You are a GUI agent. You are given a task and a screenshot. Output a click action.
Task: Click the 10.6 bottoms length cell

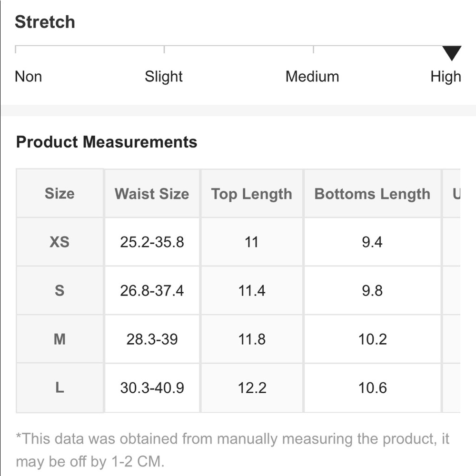point(372,387)
